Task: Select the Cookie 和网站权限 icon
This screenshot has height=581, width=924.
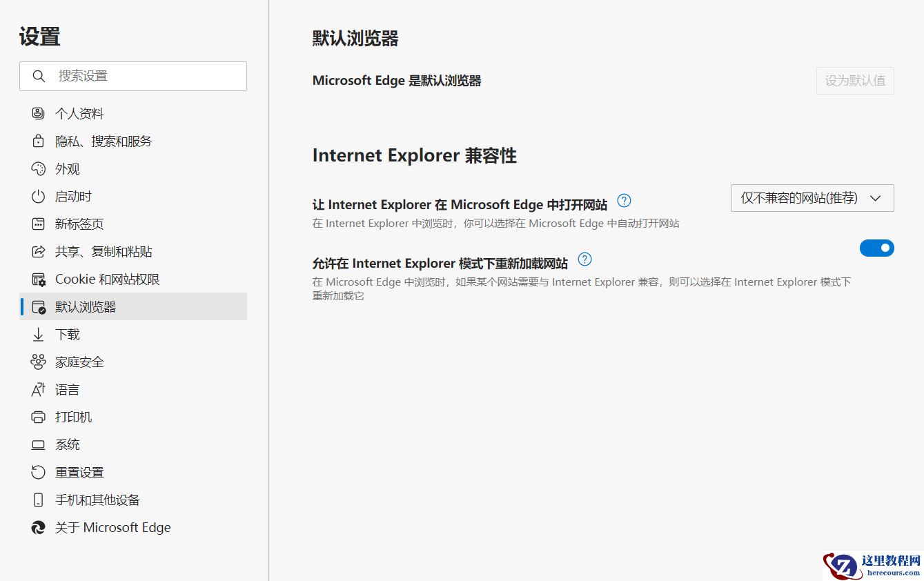Action: coord(38,279)
